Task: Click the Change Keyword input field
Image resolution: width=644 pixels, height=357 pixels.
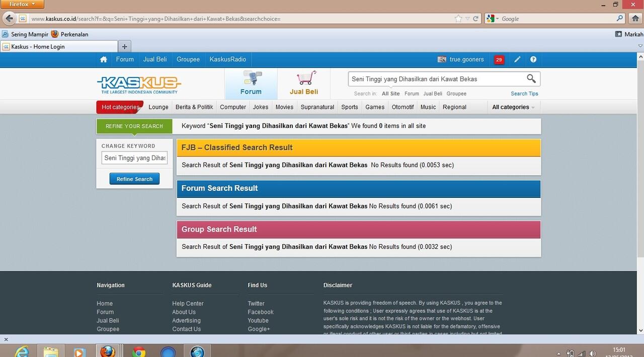Action: [134, 158]
